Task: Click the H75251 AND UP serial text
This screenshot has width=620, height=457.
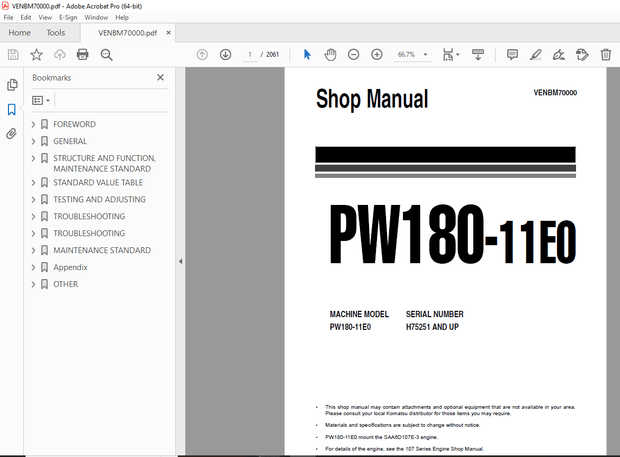Action: pyautogui.click(x=432, y=327)
